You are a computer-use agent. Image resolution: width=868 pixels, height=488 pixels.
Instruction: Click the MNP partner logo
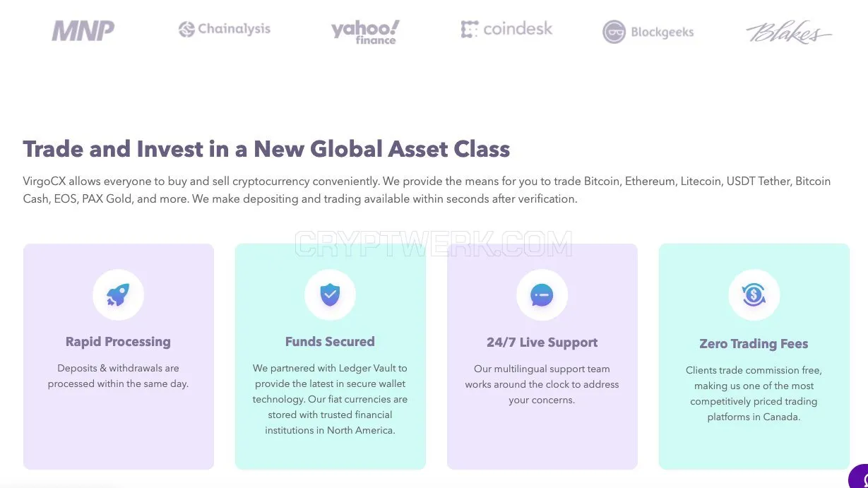(x=83, y=30)
